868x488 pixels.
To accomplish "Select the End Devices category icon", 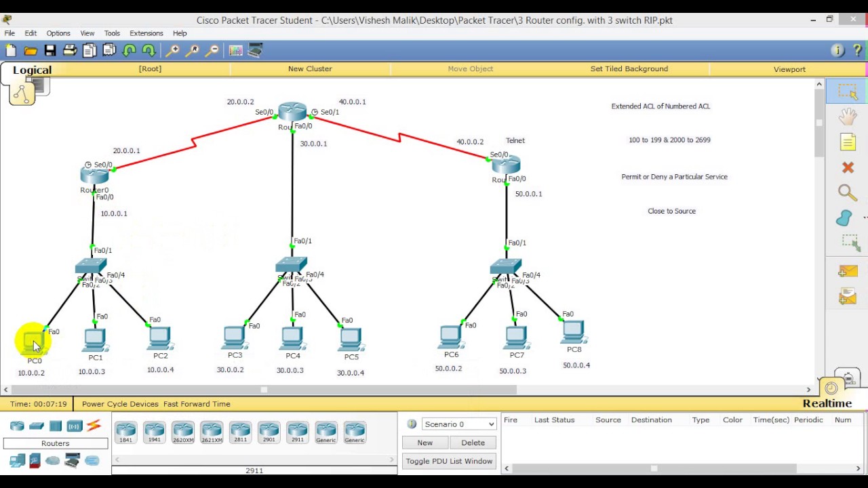I will (x=17, y=461).
